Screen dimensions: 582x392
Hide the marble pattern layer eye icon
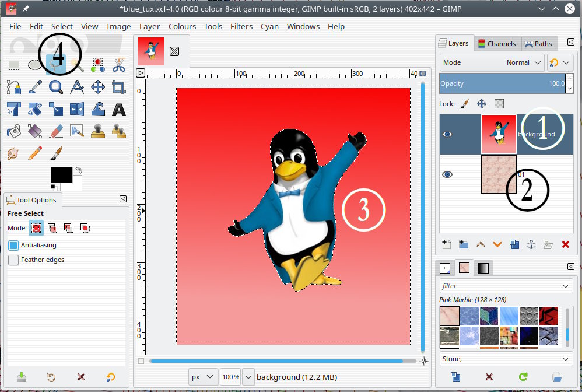point(447,174)
